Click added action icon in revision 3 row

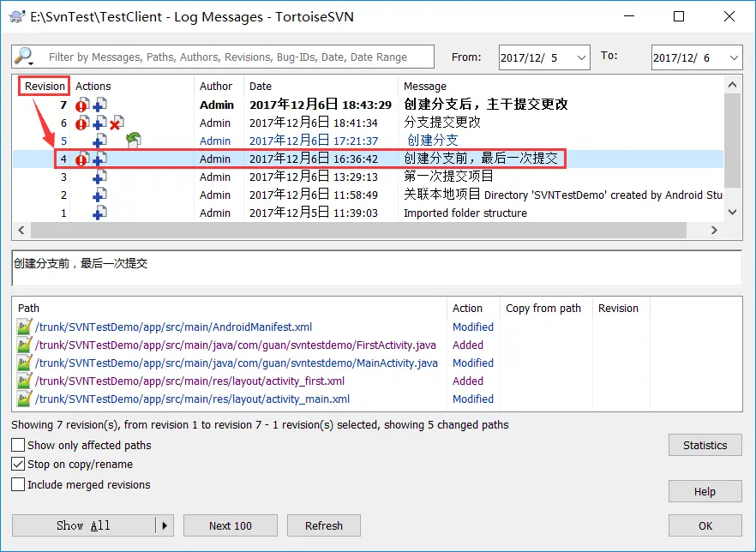99,177
